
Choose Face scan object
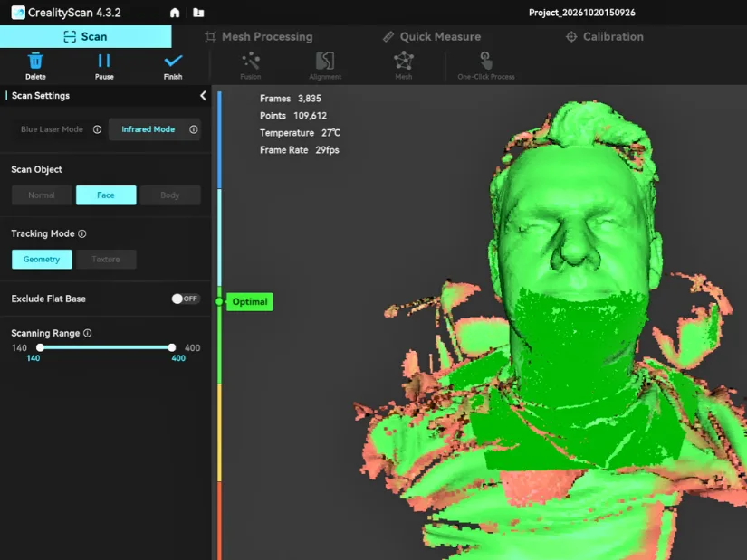pyautogui.click(x=106, y=195)
